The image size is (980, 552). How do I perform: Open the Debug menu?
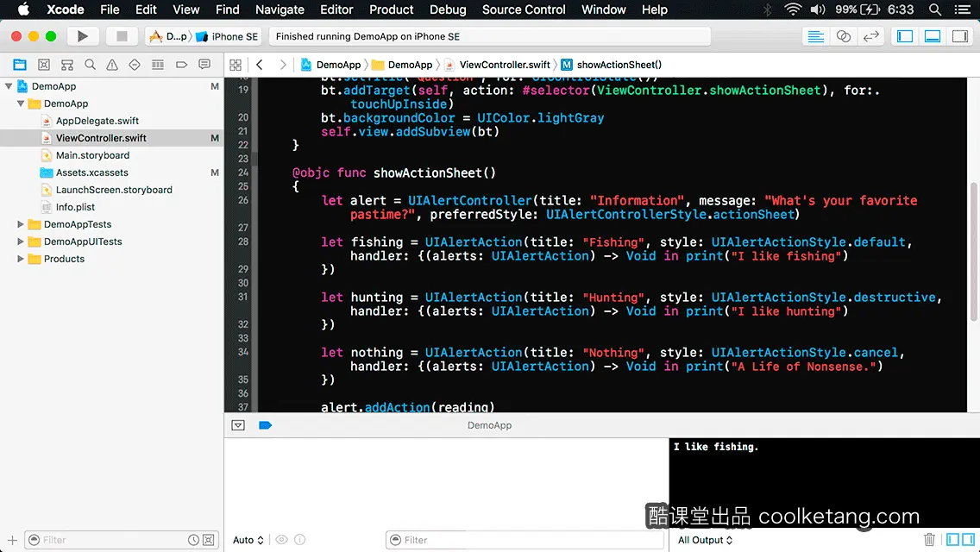tap(448, 9)
